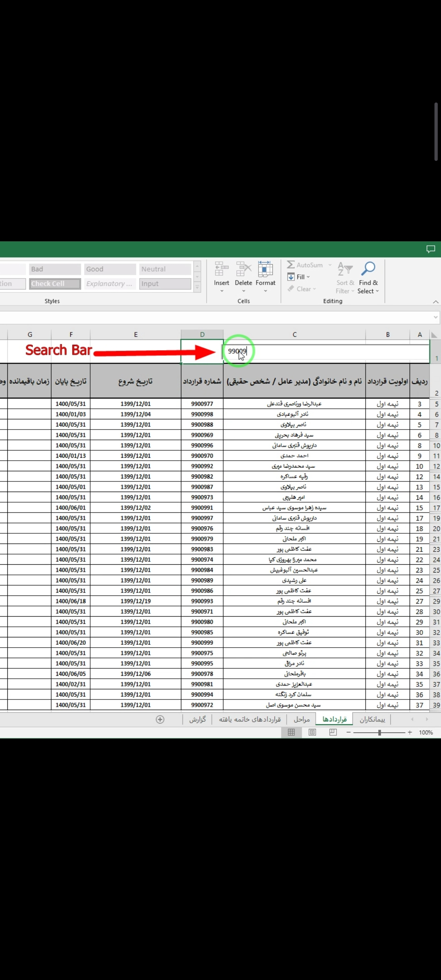Click the Insert cells icon
Screen dimensions: 441x980
click(x=221, y=269)
